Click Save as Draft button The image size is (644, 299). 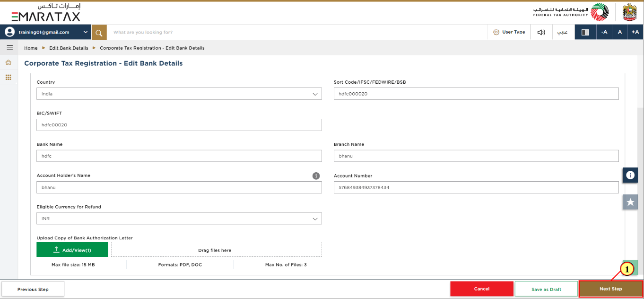(x=546, y=289)
